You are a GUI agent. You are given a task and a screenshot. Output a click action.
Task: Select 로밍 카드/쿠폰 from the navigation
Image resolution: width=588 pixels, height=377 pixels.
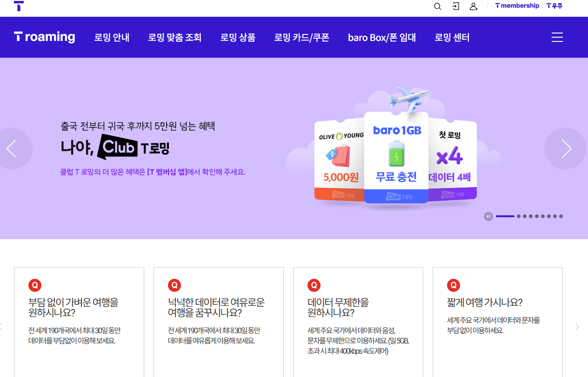[x=301, y=37]
